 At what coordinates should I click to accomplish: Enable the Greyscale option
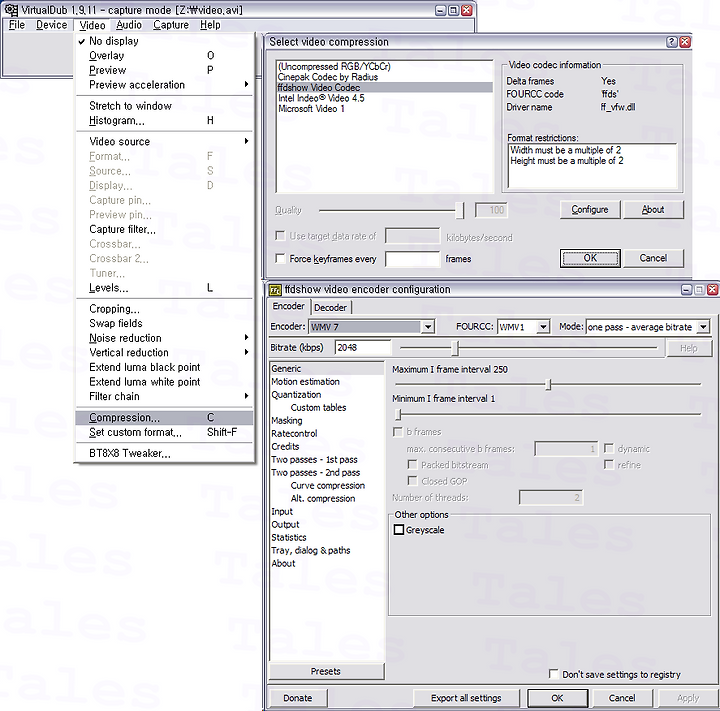point(399,530)
